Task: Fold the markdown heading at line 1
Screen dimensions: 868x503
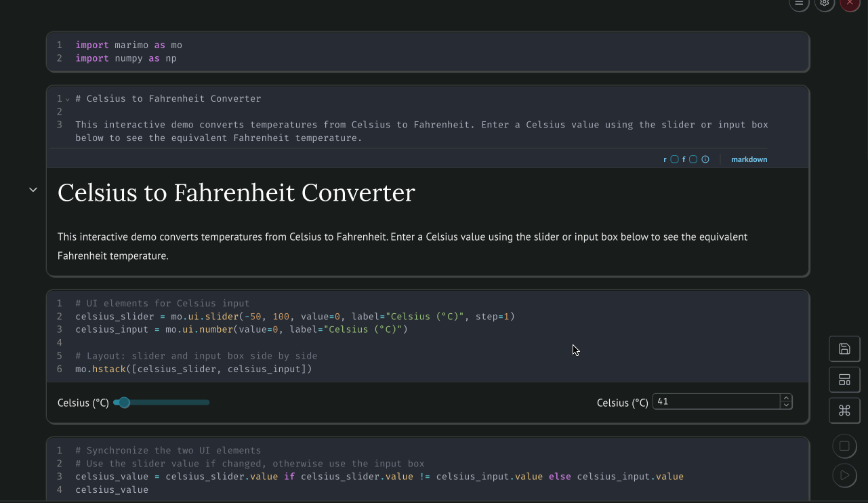Action: click(68, 100)
